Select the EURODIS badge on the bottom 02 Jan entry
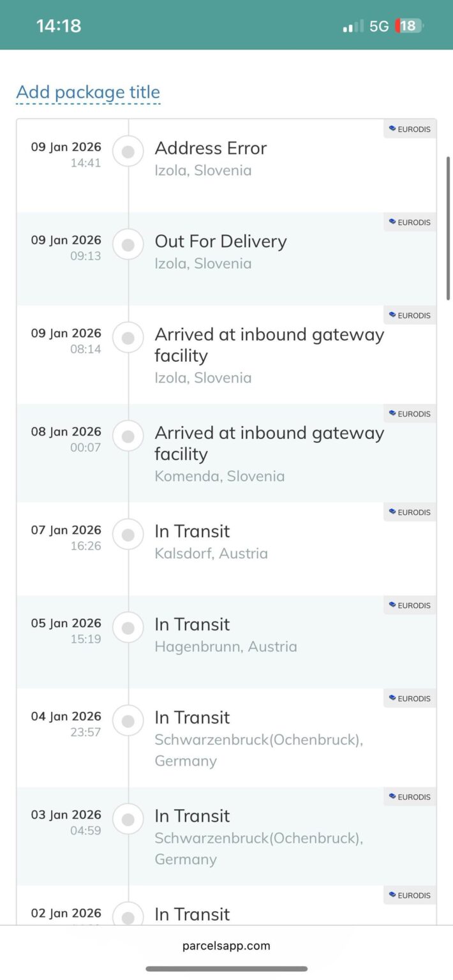Viewport: 453px width, 980px height. 410,895
